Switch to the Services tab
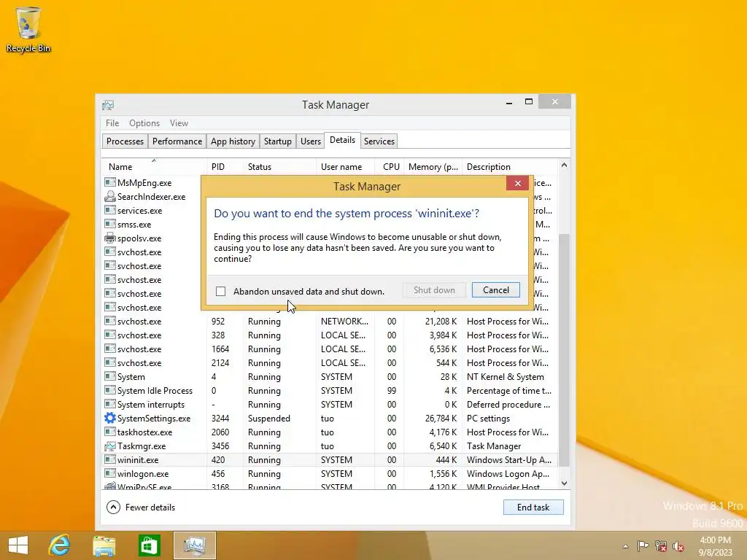This screenshot has width=747, height=560. click(x=379, y=141)
